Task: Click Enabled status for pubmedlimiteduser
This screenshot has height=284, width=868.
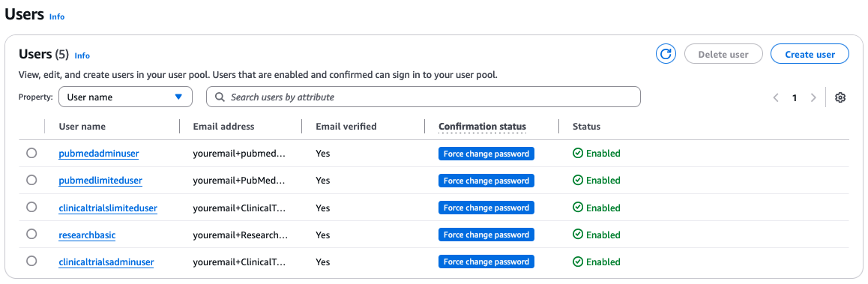Action: pyautogui.click(x=597, y=180)
